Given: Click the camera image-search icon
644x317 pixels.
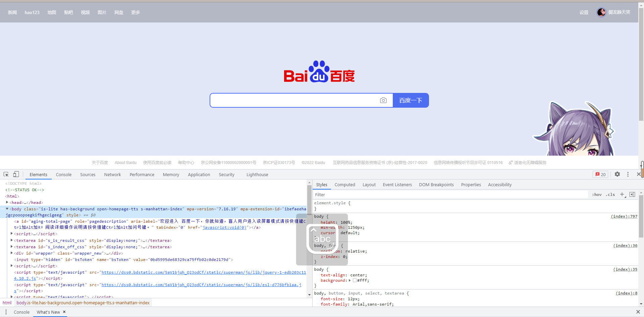Looking at the screenshot, I should [x=383, y=100].
